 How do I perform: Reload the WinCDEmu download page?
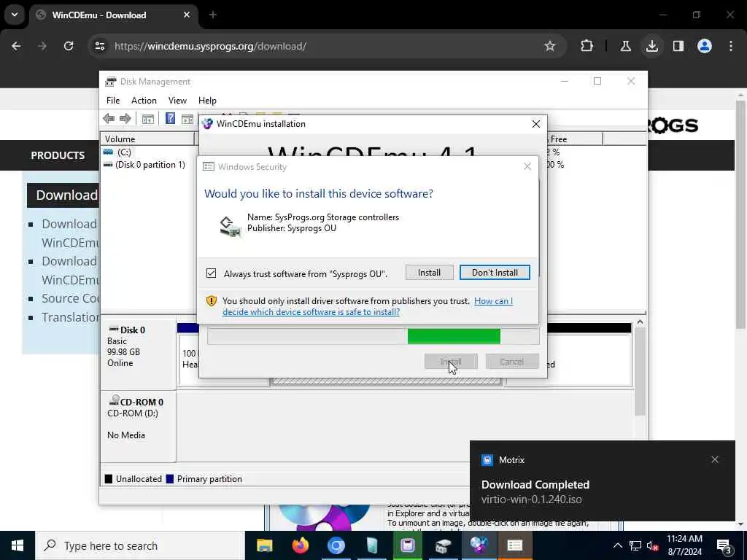(69, 46)
